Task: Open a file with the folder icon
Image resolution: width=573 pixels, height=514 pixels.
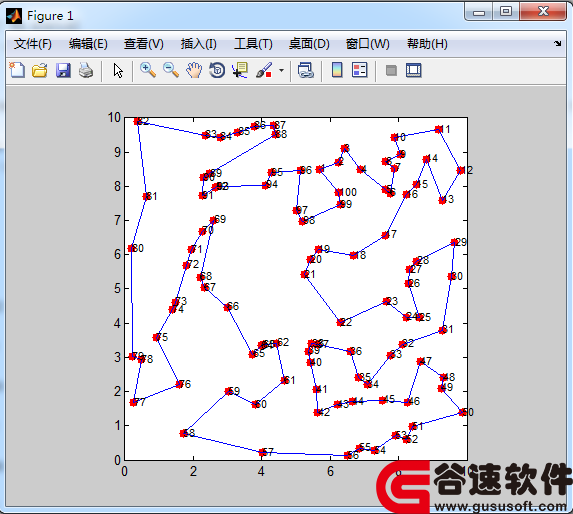Action: (39, 70)
